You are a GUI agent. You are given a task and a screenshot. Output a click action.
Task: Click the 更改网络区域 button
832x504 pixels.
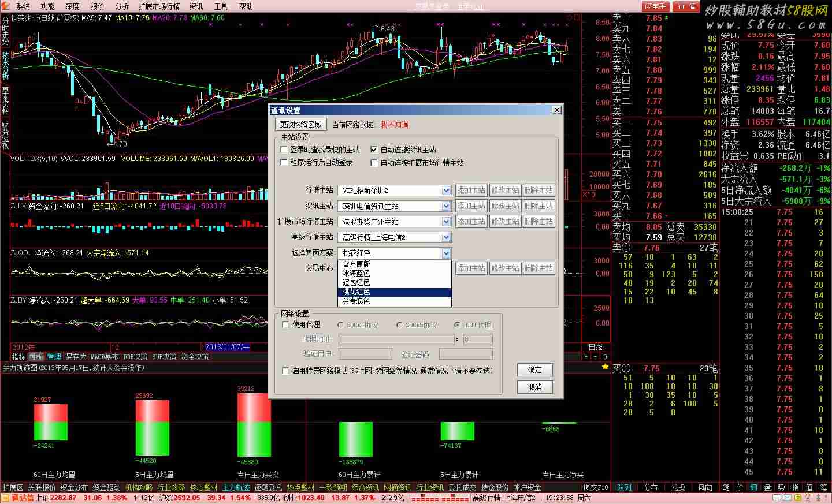(x=300, y=125)
